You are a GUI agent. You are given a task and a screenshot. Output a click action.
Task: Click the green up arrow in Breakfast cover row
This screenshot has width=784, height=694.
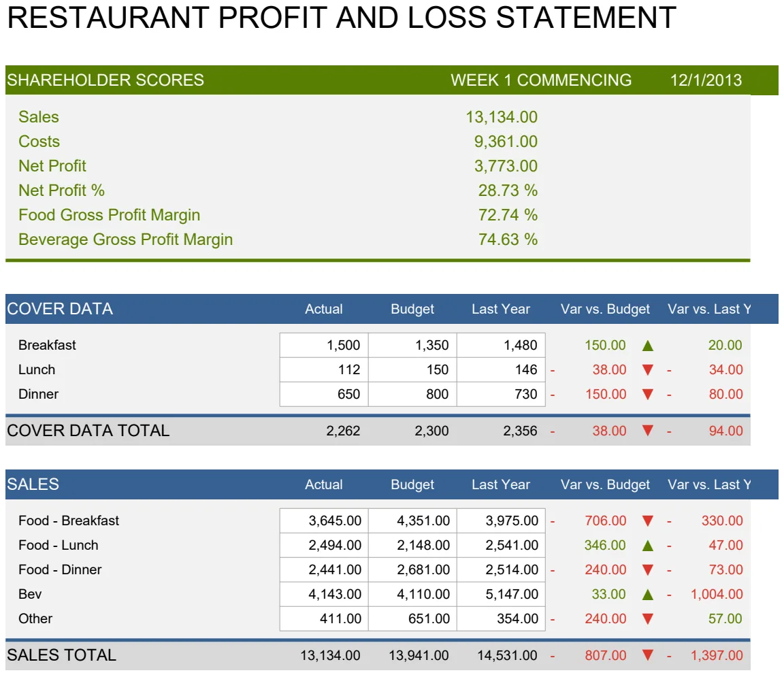pos(647,346)
